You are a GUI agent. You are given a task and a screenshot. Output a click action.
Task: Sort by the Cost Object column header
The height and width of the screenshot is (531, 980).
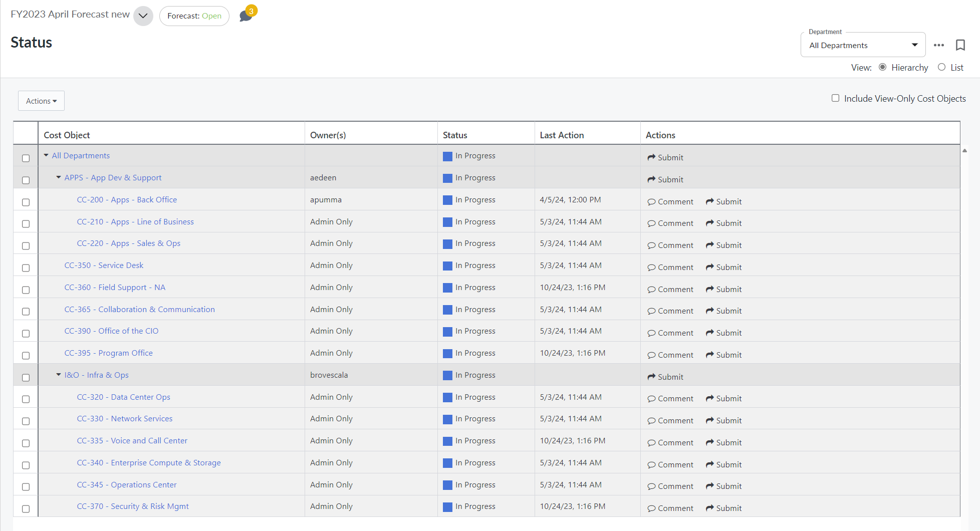pos(67,135)
